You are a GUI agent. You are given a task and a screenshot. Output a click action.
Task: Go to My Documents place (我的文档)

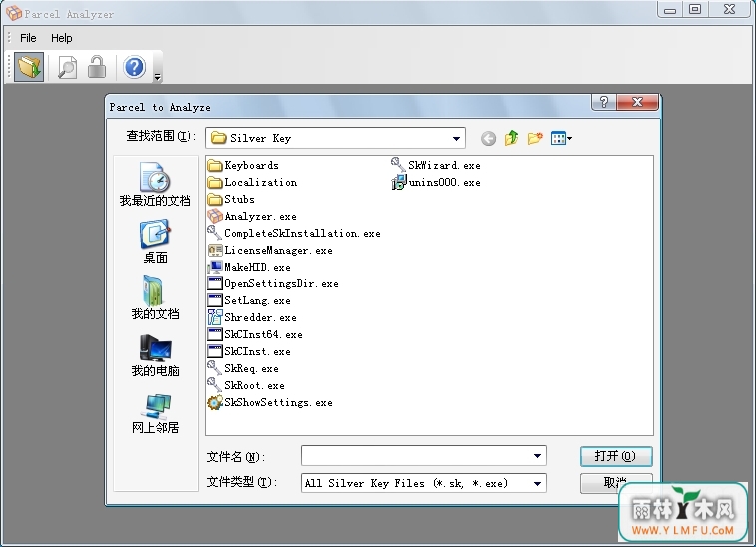155,298
